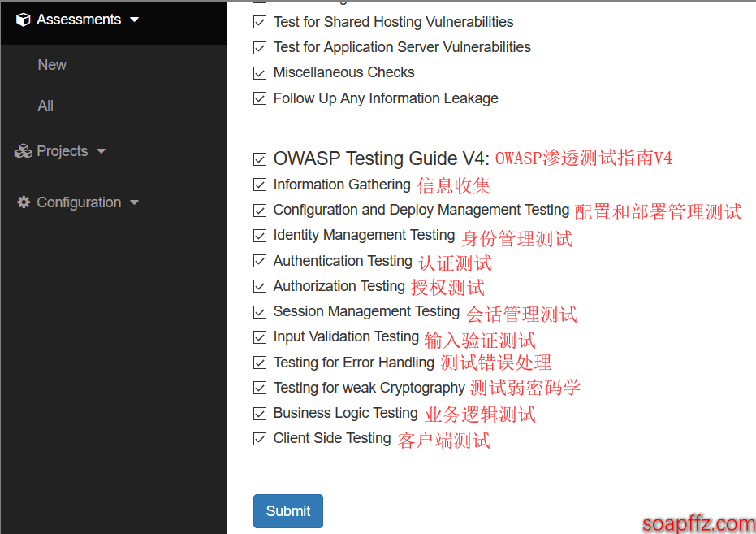Toggle the OWASP Testing Guide V4 checkbox
The width and height of the screenshot is (756, 534).
coord(260,159)
